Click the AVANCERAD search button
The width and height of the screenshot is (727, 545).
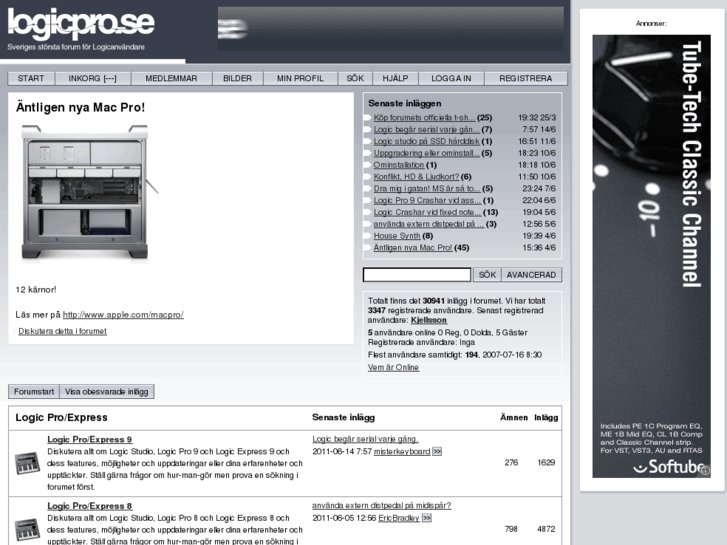[531, 275]
